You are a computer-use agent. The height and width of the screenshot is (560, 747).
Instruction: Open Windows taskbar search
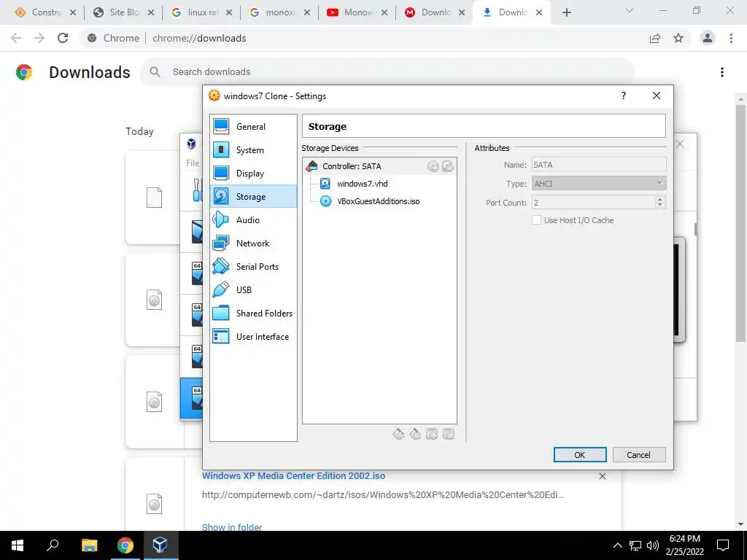[53, 545]
